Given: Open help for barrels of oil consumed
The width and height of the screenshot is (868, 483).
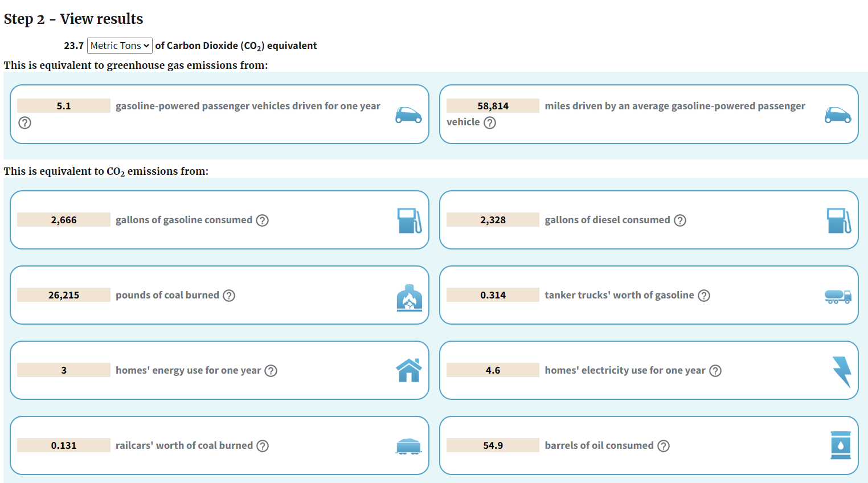Looking at the screenshot, I should click(664, 446).
